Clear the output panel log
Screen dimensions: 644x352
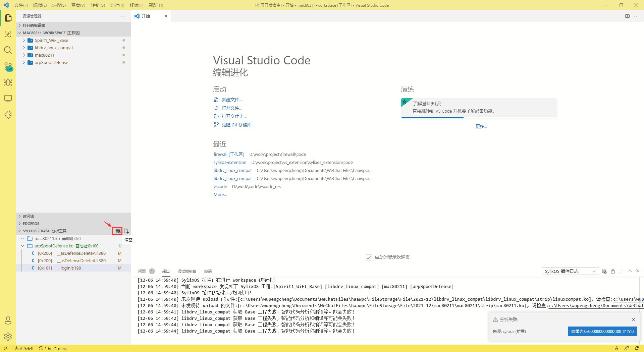pos(604,271)
